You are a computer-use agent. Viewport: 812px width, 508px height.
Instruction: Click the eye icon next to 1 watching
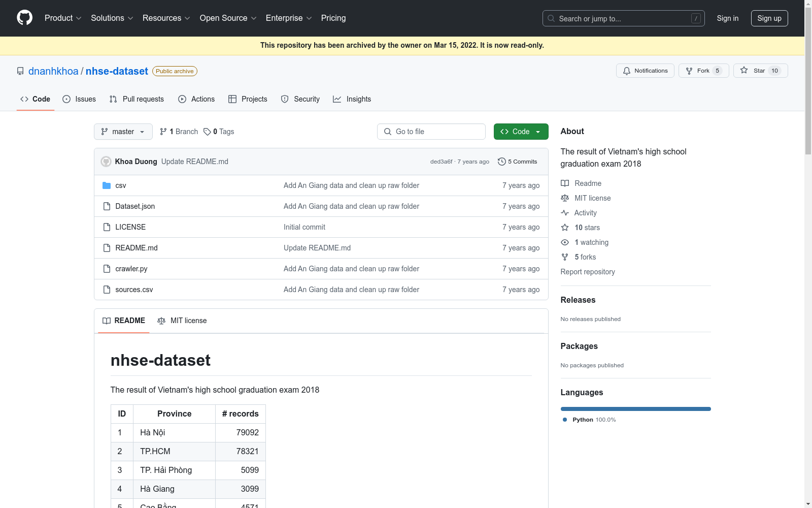click(565, 242)
